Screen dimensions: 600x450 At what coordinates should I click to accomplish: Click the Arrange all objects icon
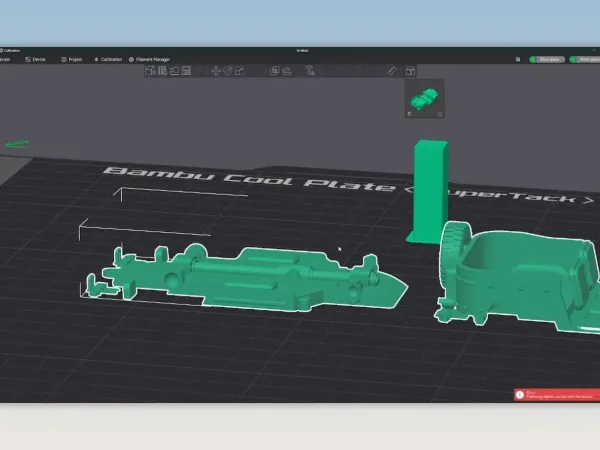[186, 71]
